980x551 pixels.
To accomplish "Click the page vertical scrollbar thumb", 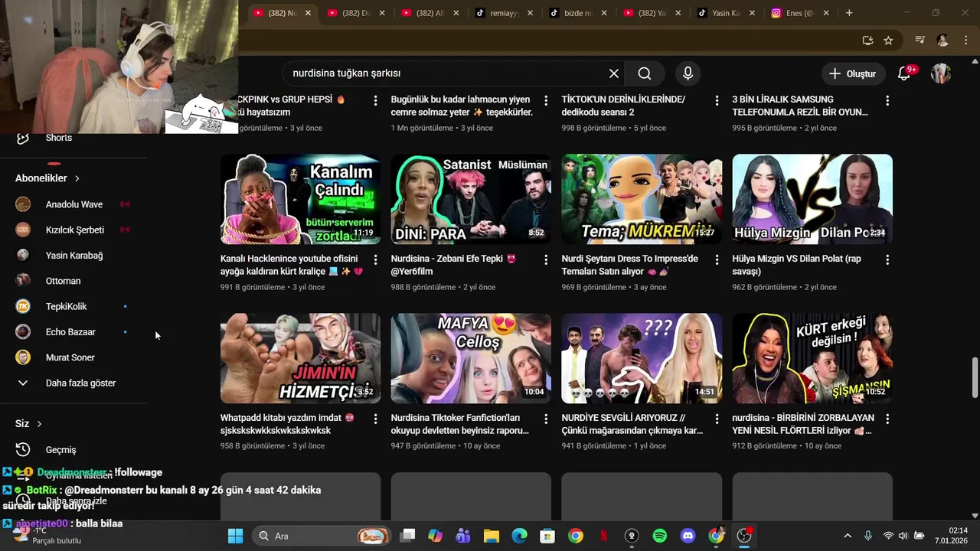I will click(x=975, y=377).
